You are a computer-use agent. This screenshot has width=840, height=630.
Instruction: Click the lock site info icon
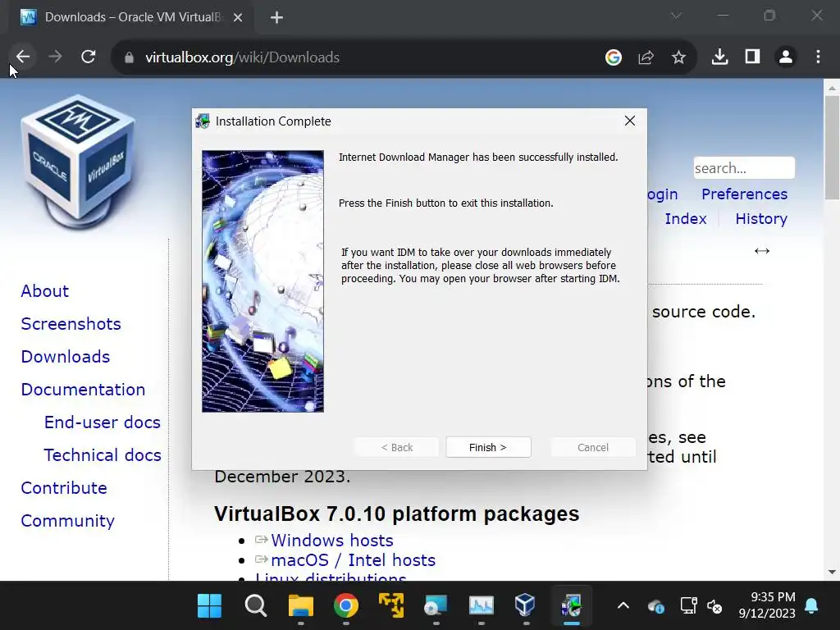129,57
